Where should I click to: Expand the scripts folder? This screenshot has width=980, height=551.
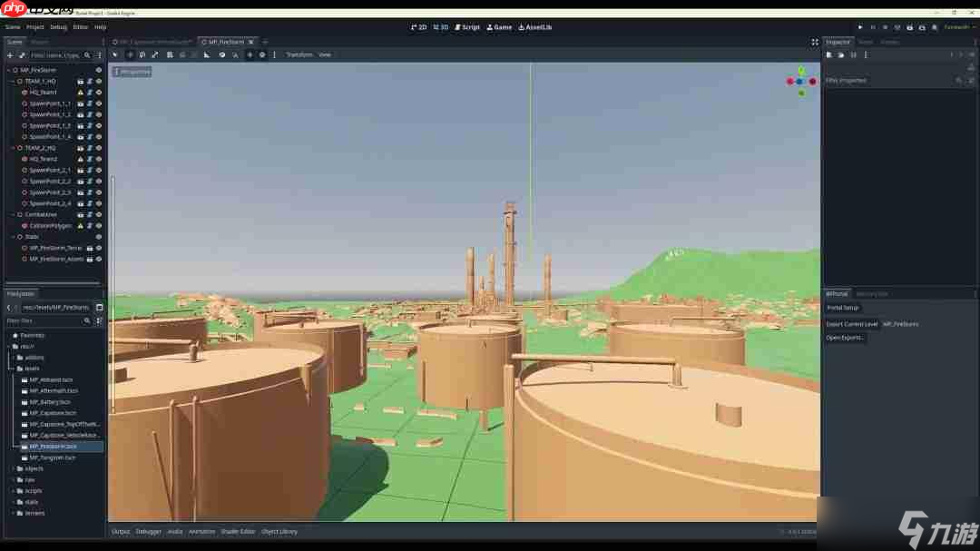click(13, 491)
